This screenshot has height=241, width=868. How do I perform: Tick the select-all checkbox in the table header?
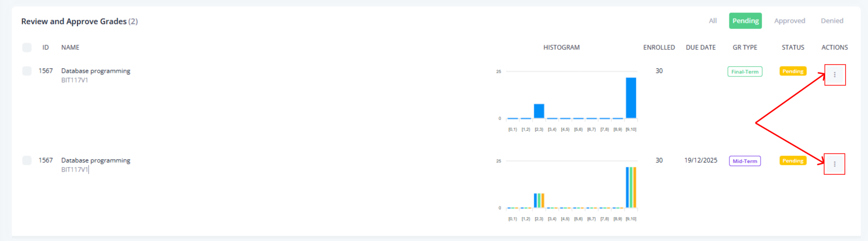tap(27, 48)
